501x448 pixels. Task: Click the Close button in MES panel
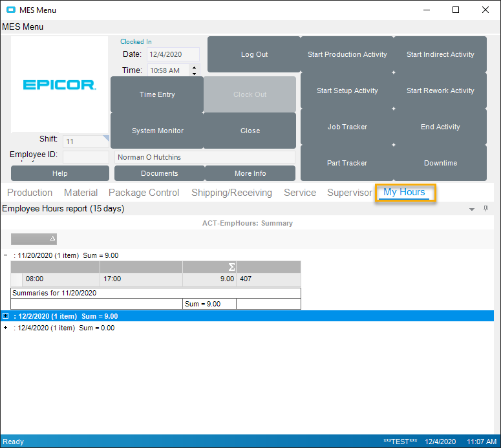click(x=250, y=131)
